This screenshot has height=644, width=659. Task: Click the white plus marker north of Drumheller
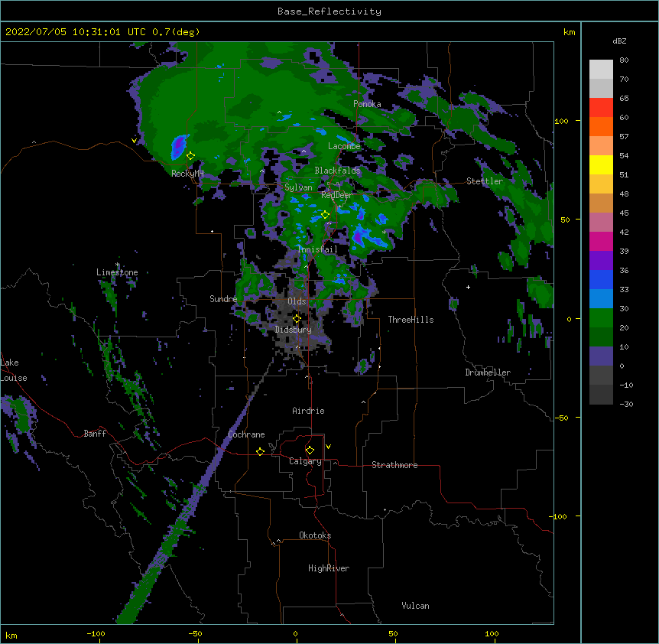(x=468, y=287)
